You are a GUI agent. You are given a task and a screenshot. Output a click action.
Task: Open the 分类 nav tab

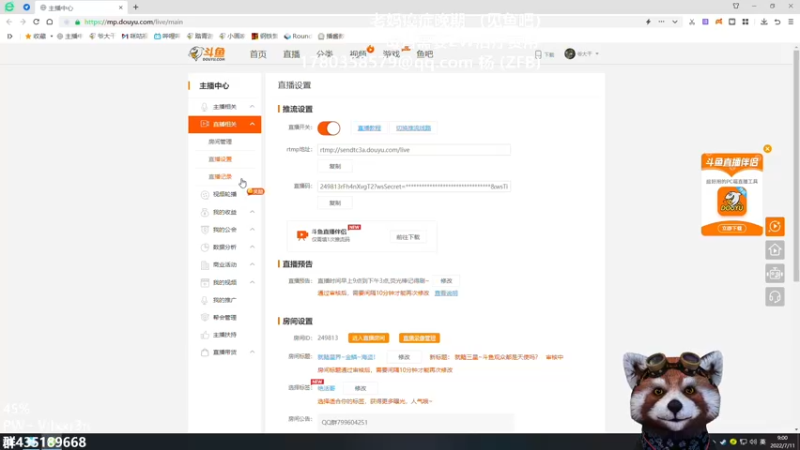point(324,54)
